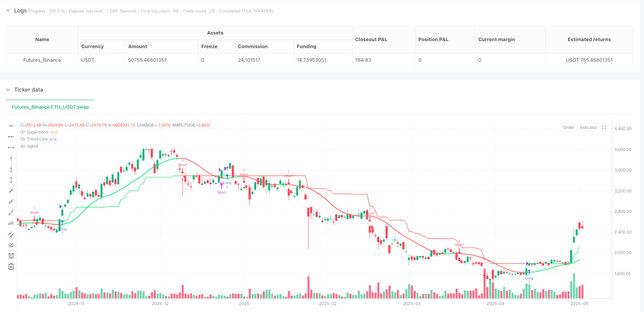Choose the price line tool labeled 123
Image resolution: width=644 pixels, height=312 pixels.
click(x=11, y=223)
